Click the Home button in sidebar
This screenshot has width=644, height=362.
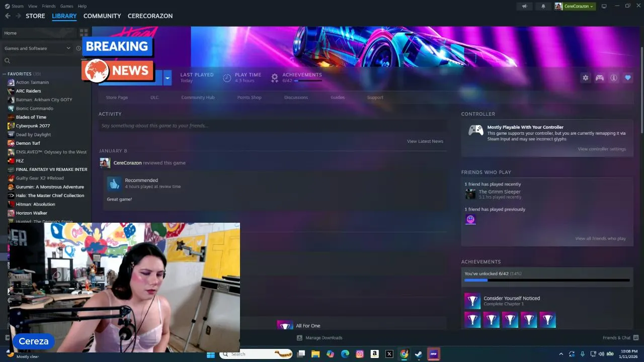click(40, 33)
